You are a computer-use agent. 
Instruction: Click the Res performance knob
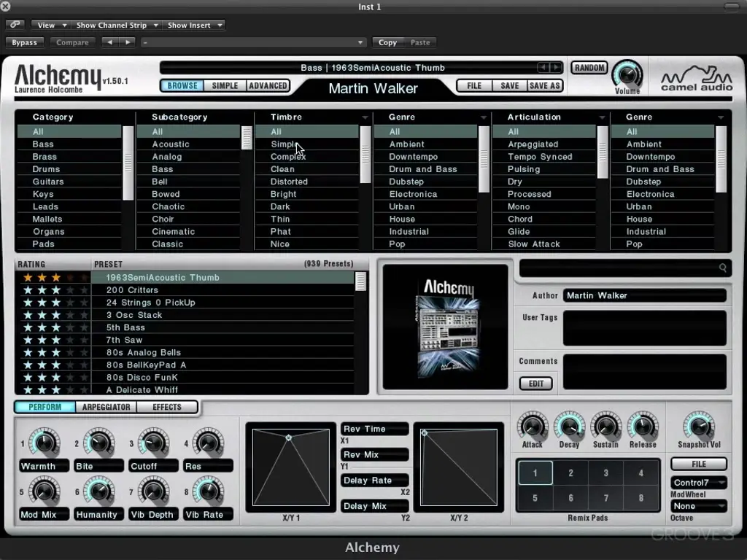pos(208,443)
